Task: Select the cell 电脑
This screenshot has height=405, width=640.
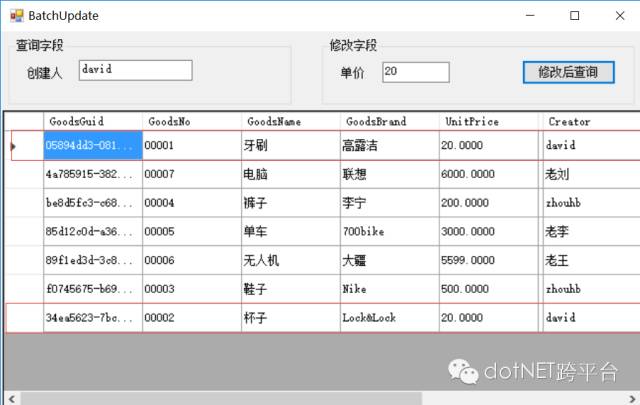Action: tap(291, 174)
